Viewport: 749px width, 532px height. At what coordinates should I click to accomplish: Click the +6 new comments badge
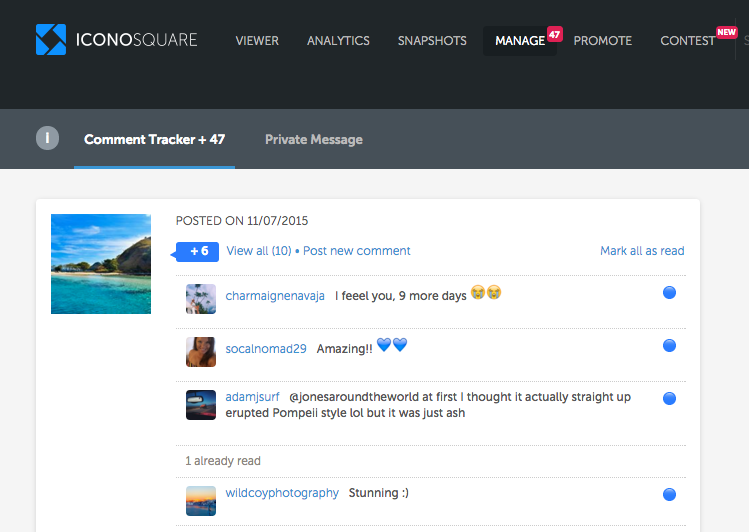coord(198,251)
